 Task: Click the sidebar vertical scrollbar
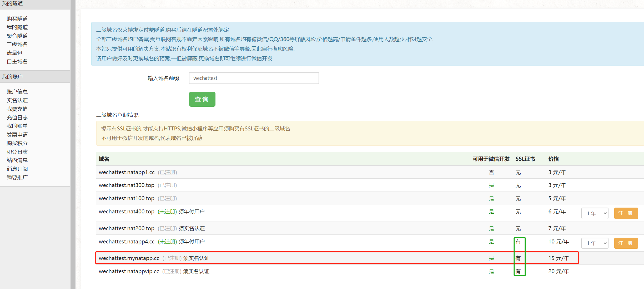click(x=73, y=144)
